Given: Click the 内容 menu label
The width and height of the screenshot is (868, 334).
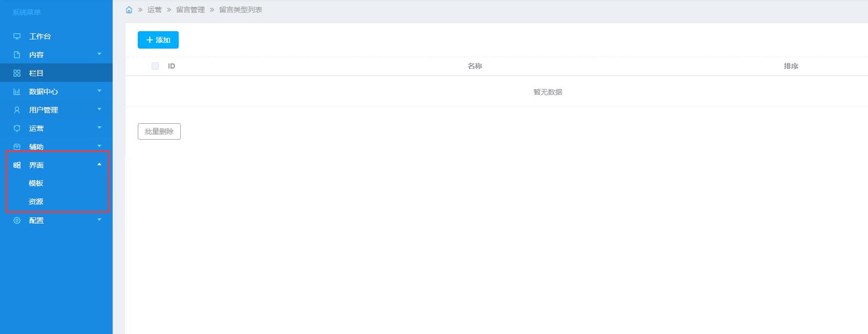Looking at the screenshot, I should coord(36,55).
